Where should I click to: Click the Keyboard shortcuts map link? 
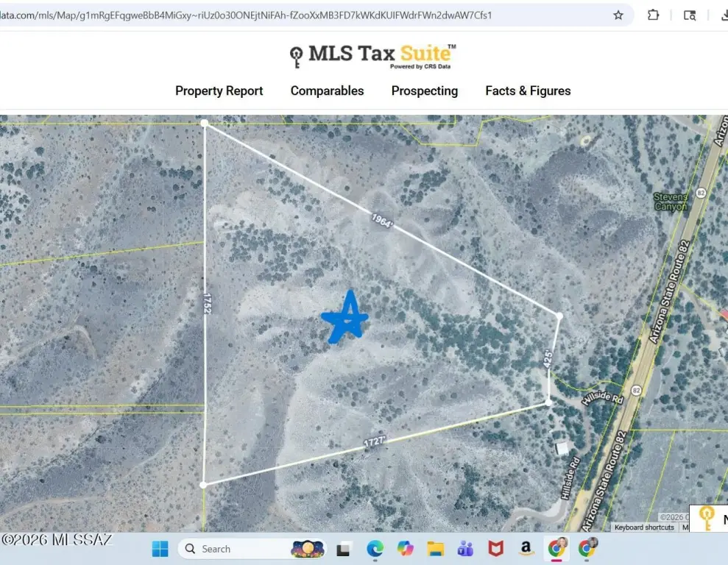tap(644, 527)
